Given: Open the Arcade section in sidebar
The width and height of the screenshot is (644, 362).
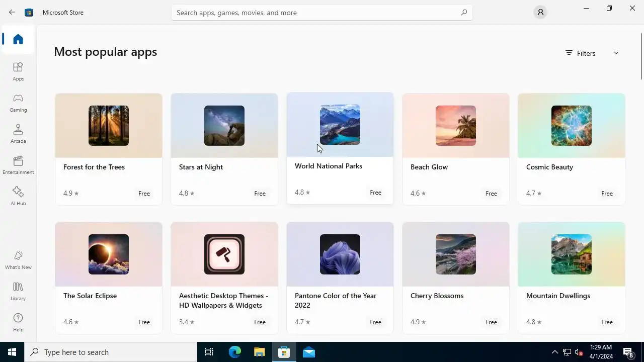Looking at the screenshot, I should [18, 134].
